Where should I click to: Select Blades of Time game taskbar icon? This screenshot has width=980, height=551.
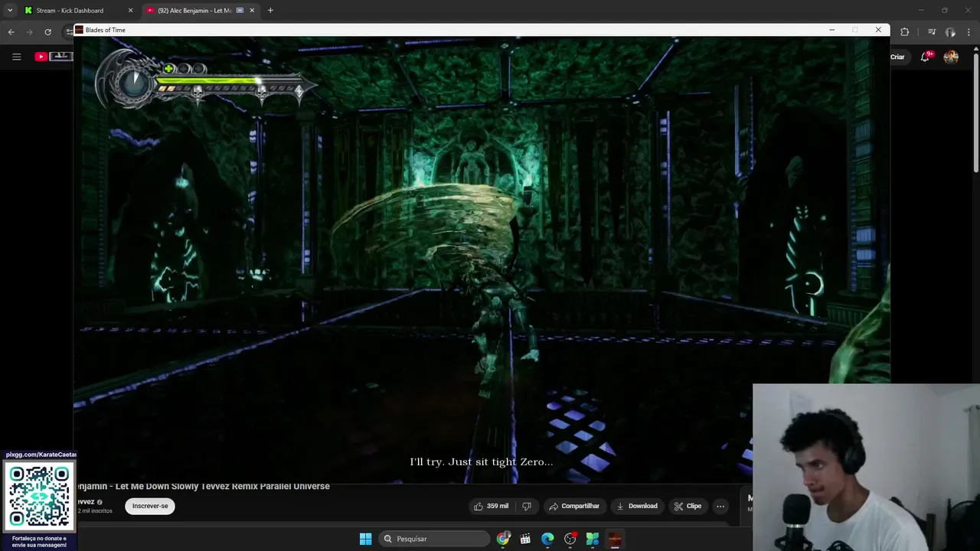coord(614,539)
